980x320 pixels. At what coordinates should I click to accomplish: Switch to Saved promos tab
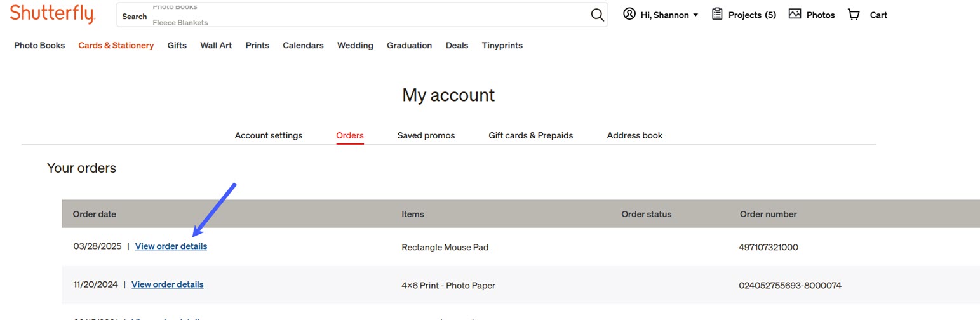(426, 135)
